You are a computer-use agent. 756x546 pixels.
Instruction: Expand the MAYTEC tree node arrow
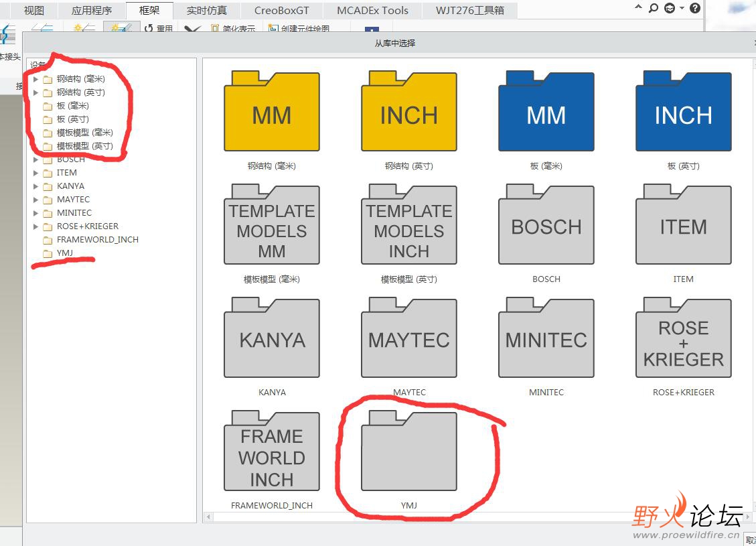[x=35, y=200]
